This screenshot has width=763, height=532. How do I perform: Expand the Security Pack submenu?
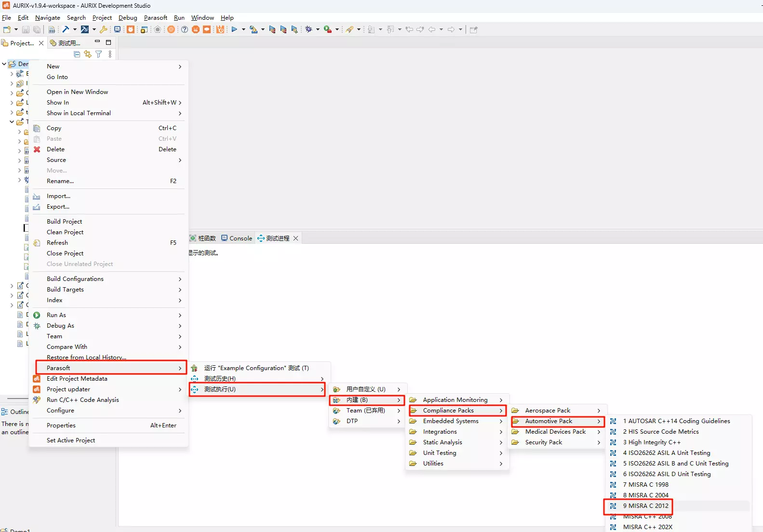[x=543, y=442]
